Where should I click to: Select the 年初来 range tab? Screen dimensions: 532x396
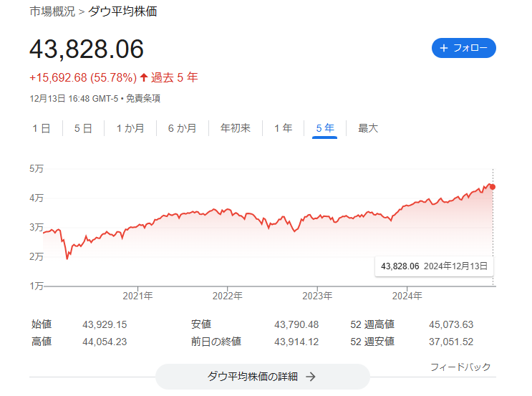click(235, 128)
